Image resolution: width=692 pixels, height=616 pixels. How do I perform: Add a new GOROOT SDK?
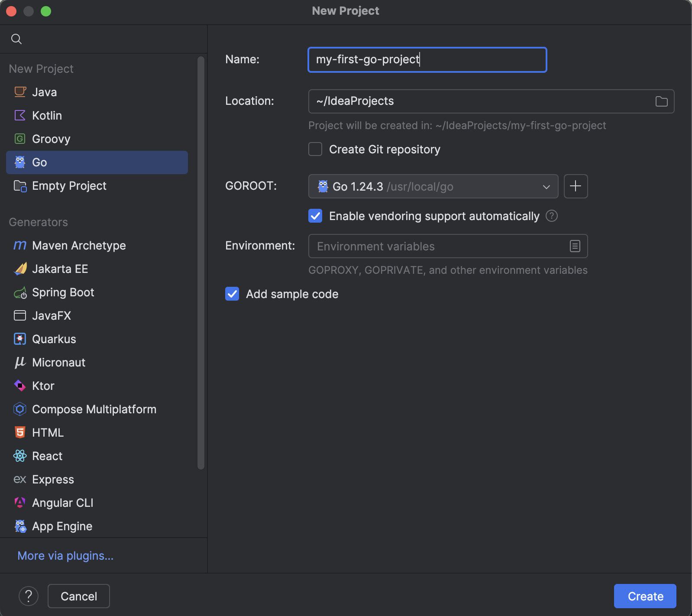pos(576,186)
